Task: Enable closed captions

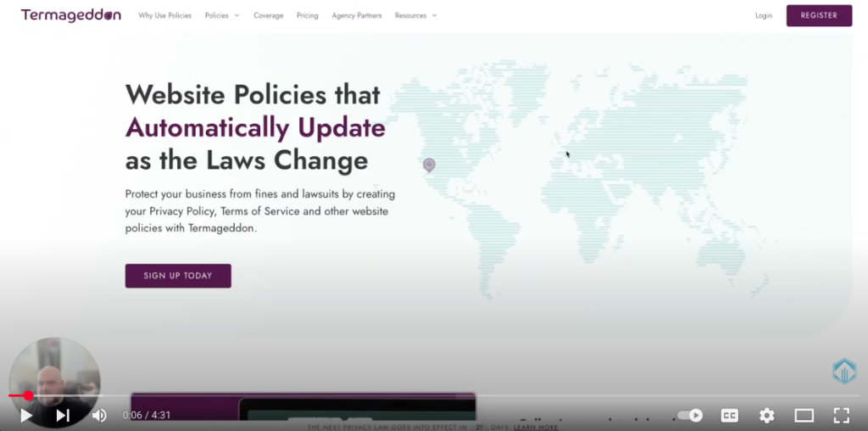Action: click(729, 416)
